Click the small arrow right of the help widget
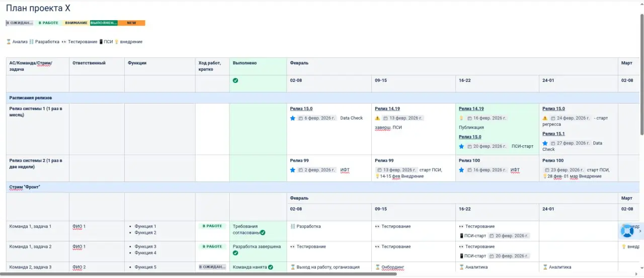 pos(640,231)
